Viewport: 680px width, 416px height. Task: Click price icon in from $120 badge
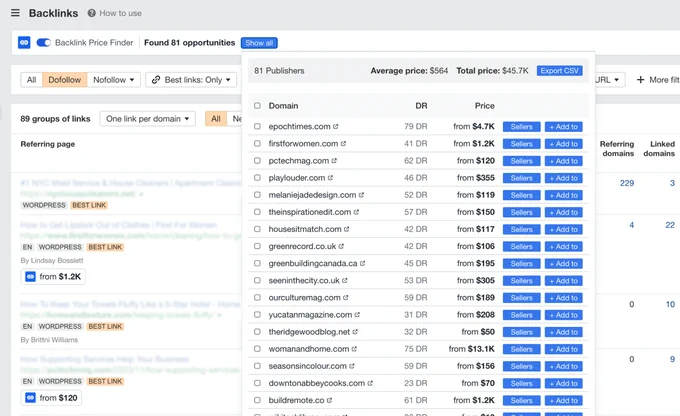30,398
